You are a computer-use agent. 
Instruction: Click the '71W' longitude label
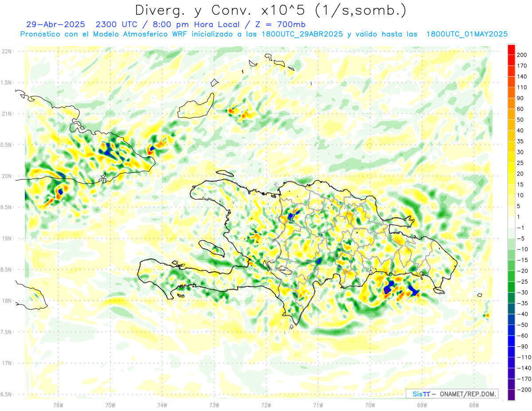[318, 405]
